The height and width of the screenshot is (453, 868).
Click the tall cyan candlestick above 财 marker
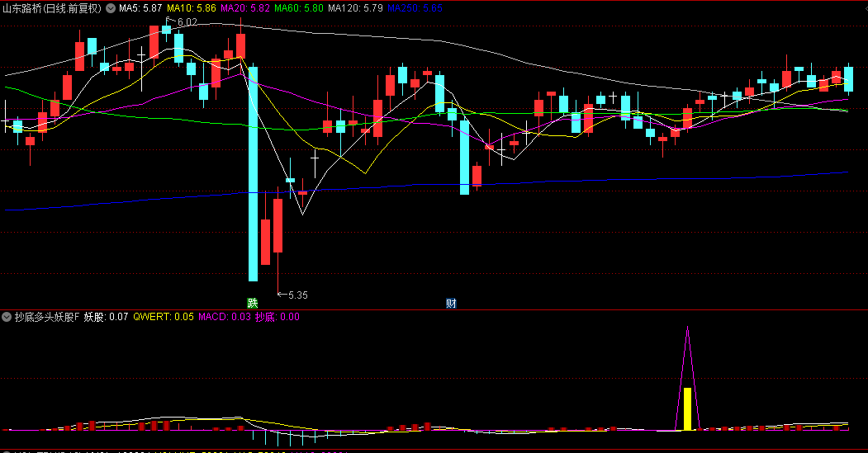pos(464,157)
